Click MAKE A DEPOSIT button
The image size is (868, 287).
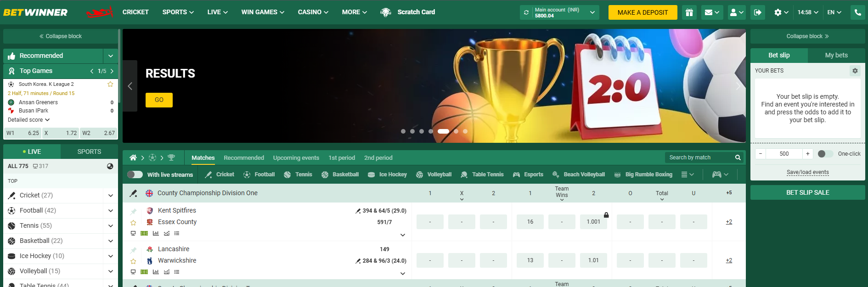coord(643,12)
